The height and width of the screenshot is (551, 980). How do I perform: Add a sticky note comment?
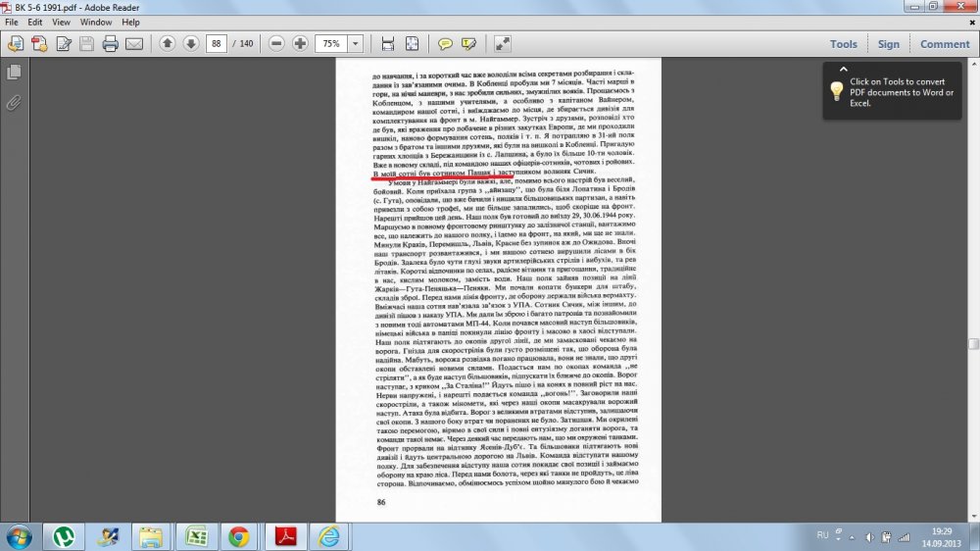[445, 44]
